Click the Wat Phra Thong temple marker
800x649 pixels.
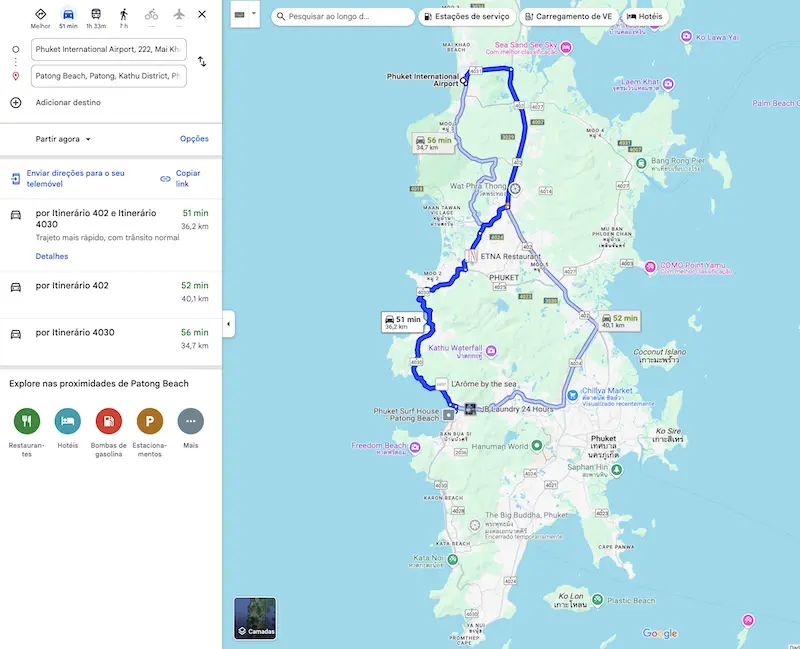coord(515,189)
